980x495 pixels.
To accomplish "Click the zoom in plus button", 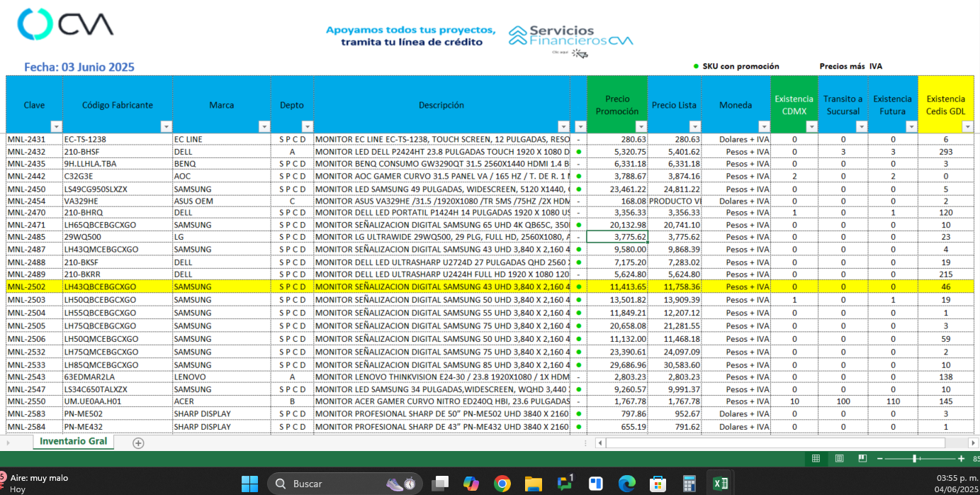I will pyautogui.click(x=962, y=459).
